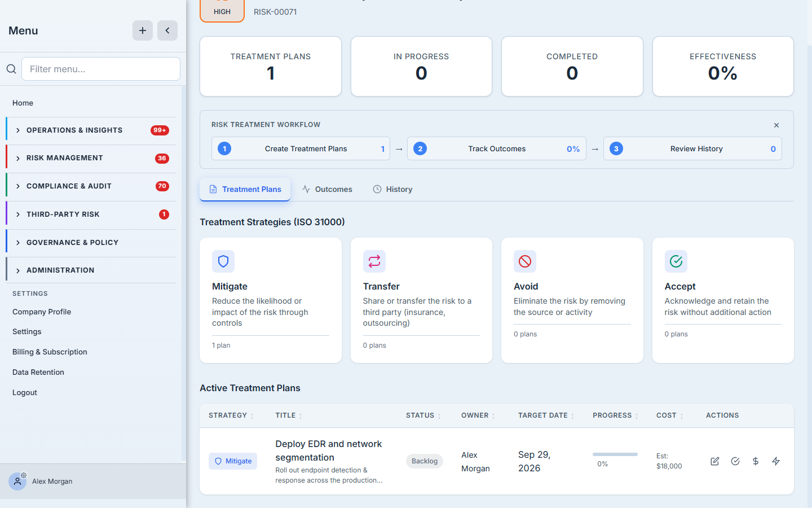Click the search magnifier icon

[11, 69]
